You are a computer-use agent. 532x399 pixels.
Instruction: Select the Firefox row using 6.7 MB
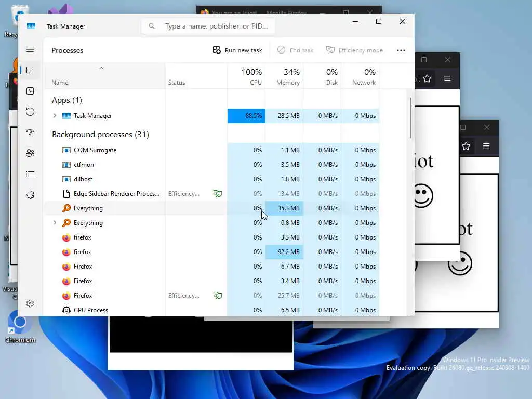click(212, 267)
